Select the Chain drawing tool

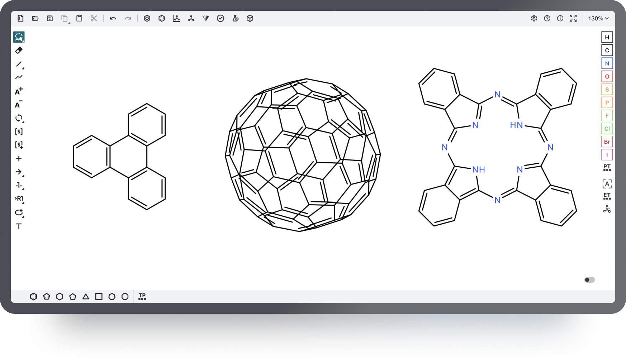pyautogui.click(x=19, y=77)
